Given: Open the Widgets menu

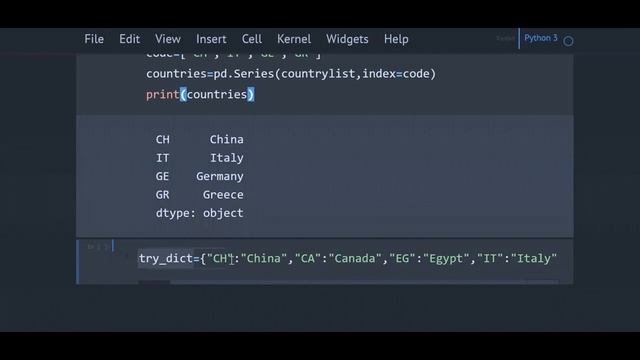Looking at the screenshot, I should (347, 39).
